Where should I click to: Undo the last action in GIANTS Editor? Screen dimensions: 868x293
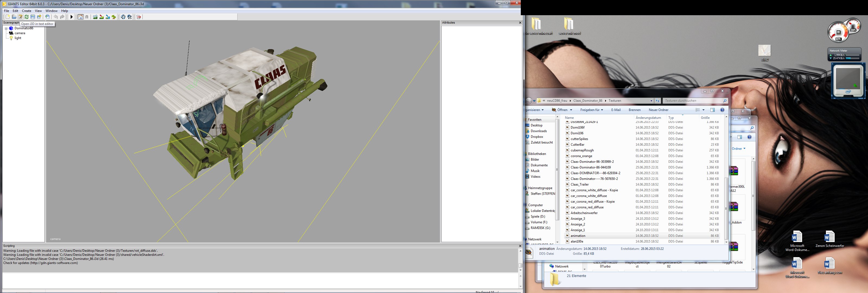point(56,17)
